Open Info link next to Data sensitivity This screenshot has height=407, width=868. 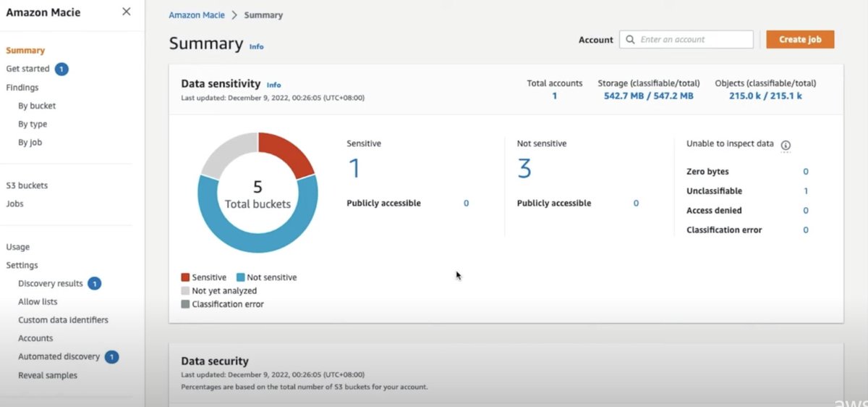point(273,85)
